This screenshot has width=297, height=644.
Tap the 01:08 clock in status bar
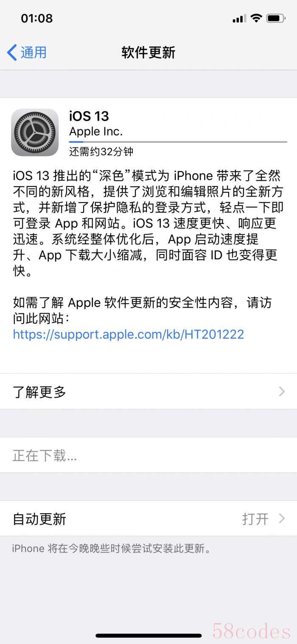(37, 18)
